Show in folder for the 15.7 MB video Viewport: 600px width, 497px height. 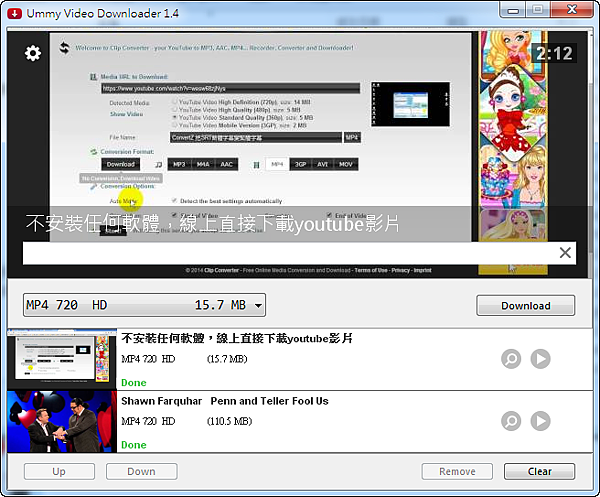511,359
